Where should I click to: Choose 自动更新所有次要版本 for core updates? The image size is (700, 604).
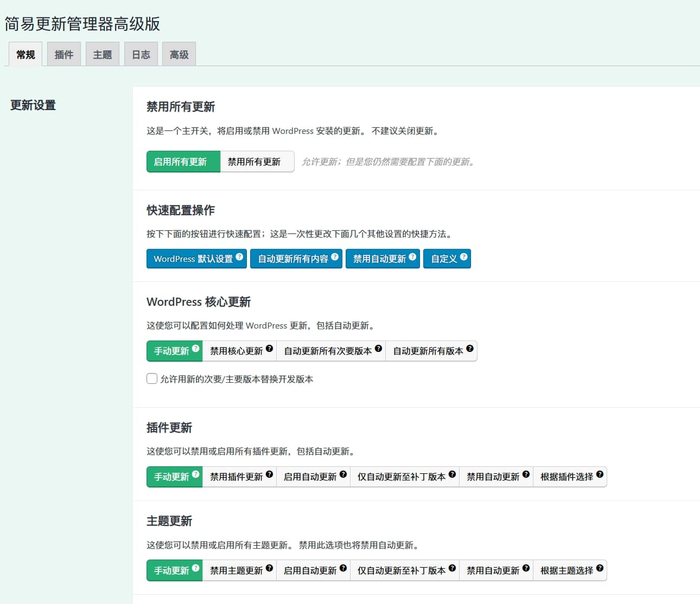[327, 351]
